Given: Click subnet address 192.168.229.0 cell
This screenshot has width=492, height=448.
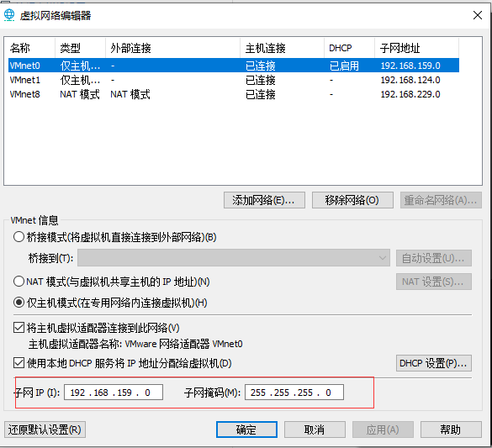Looking at the screenshot, I should click(410, 94).
